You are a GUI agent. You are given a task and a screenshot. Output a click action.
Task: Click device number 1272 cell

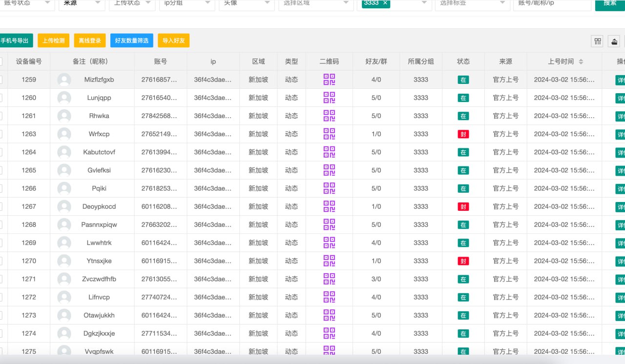point(29,297)
